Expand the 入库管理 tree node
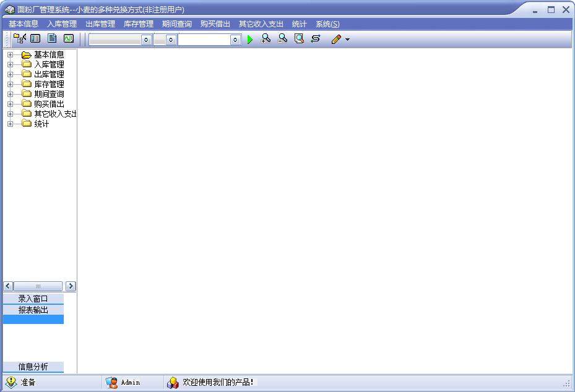This screenshot has width=575, height=392. coord(10,64)
